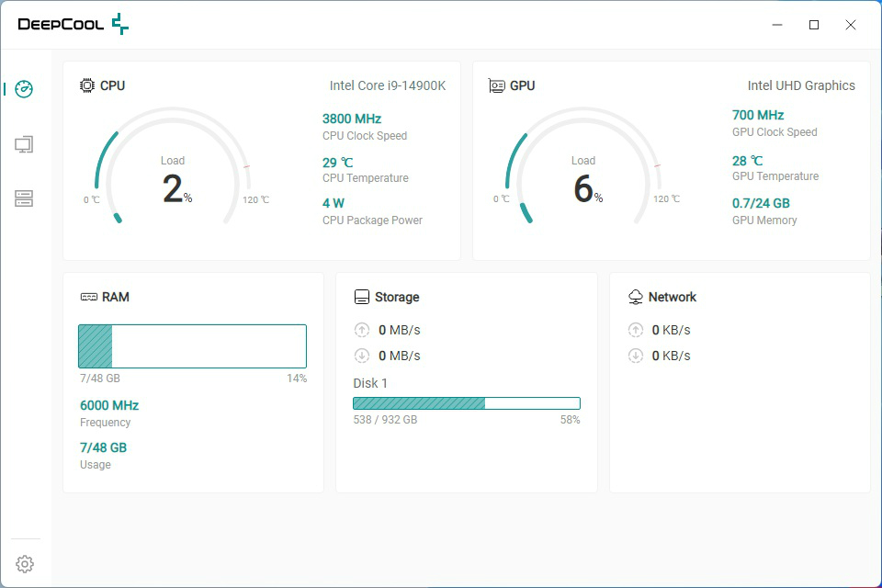Click the storage upload arrow icon
Viewport: 882px width, 588px height.
(362, 330)
